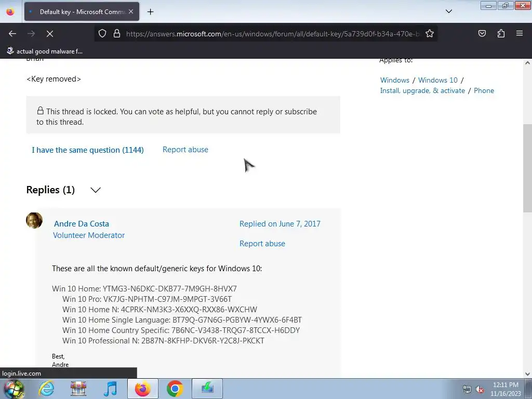Click the Win 10 Home Country Specific key

(181, 330)
